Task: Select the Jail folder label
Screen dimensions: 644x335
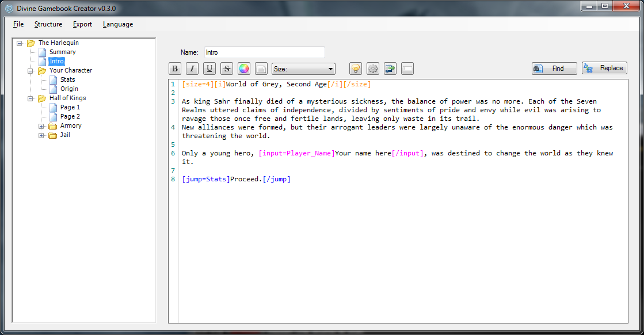Action: (x=65, y=135)
